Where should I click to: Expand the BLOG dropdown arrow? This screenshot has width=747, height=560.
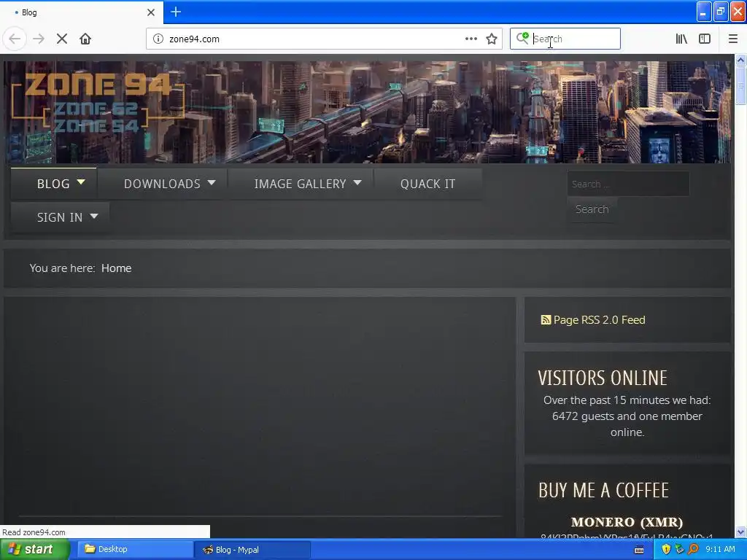pyautogui.click(x=81, y=182)
